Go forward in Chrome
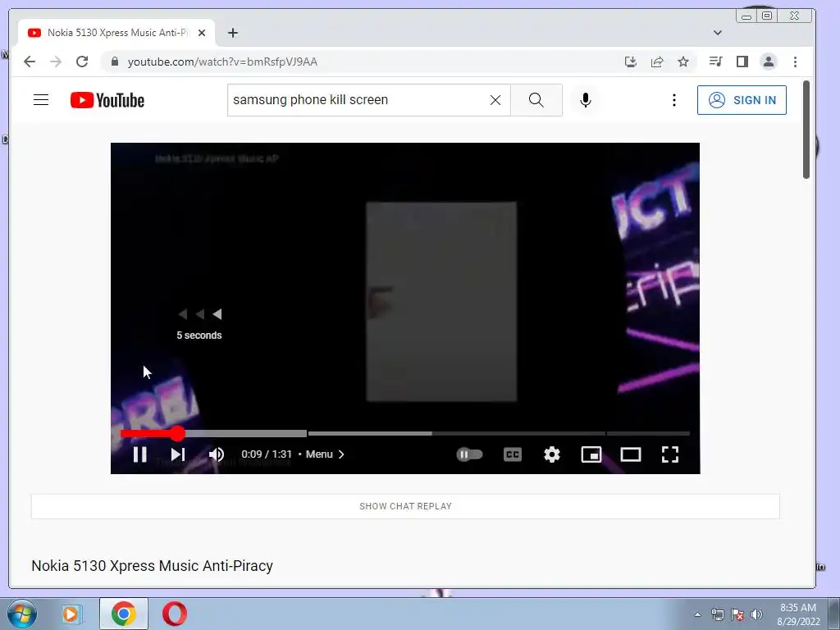The image size is (840, 630). [x=56, y=62]
